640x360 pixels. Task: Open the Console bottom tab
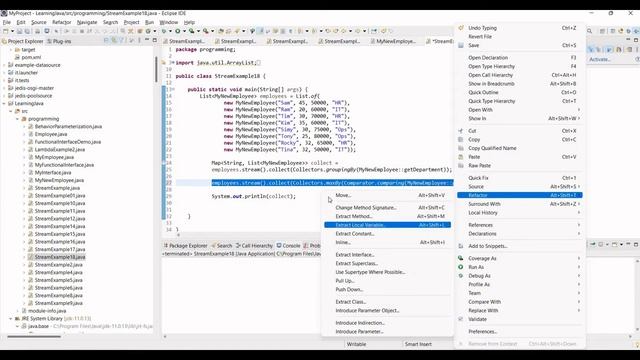click(x=288, y=246)
